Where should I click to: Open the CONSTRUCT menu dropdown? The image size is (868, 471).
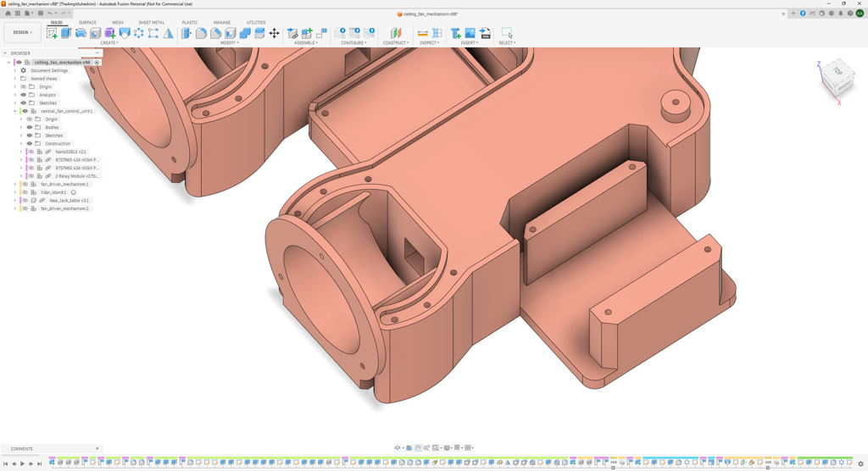click(396, 42)
